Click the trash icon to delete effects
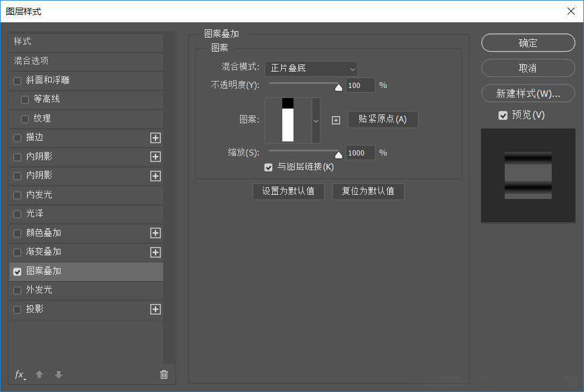584x392 pixels. 164,374
